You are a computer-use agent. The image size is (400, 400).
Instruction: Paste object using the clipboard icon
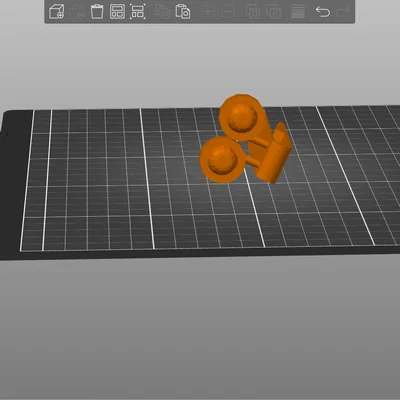[x=183, y=12]
